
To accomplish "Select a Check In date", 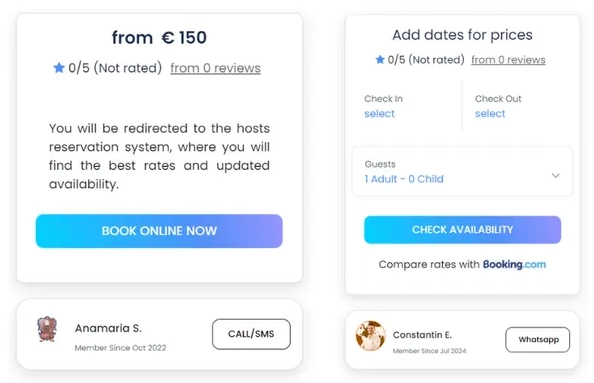I will click(x=379, y=114).
